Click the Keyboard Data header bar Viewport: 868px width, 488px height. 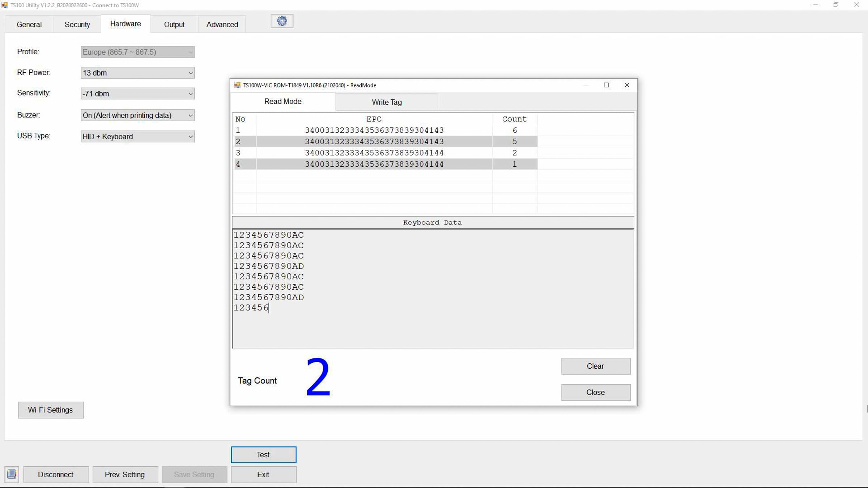433,222
